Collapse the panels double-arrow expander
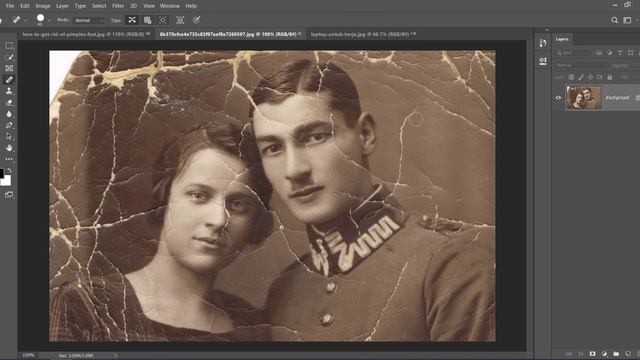Image resolution: width=640 pixels, height=360 pixels. [x=547, y=30]
